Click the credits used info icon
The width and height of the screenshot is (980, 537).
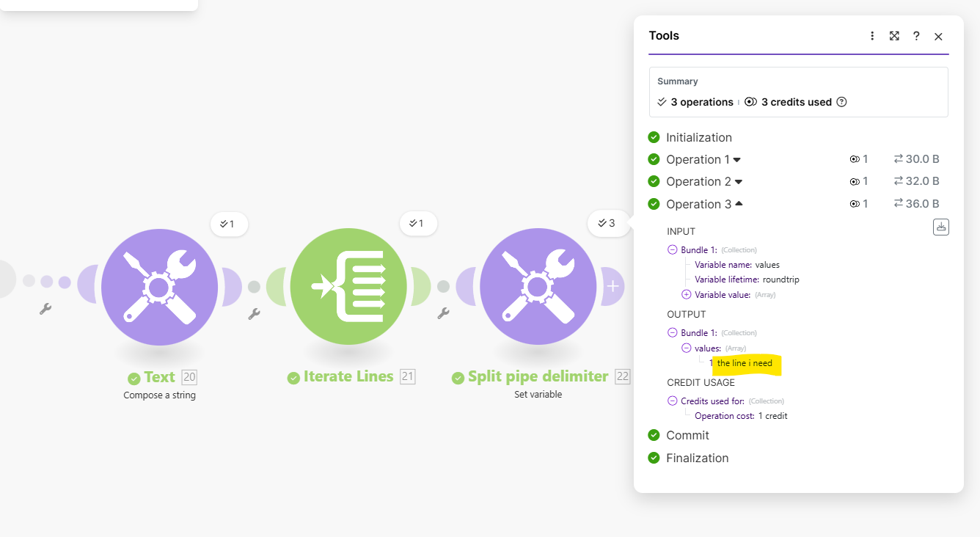tap(841, 102)
